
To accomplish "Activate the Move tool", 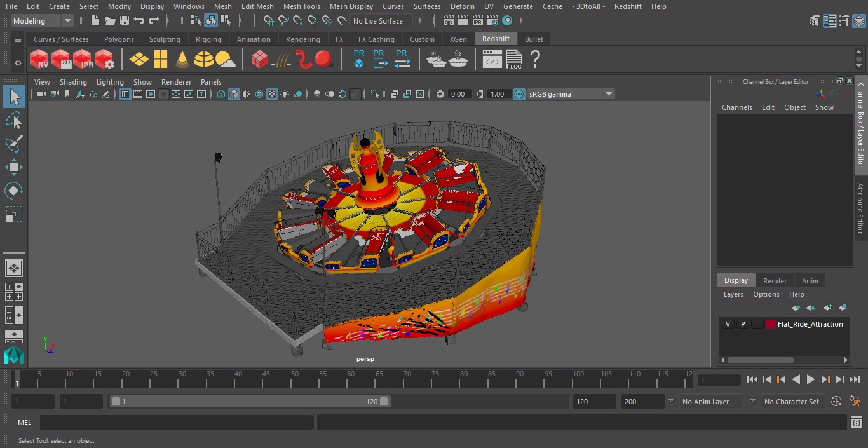I will click(14, 168).
